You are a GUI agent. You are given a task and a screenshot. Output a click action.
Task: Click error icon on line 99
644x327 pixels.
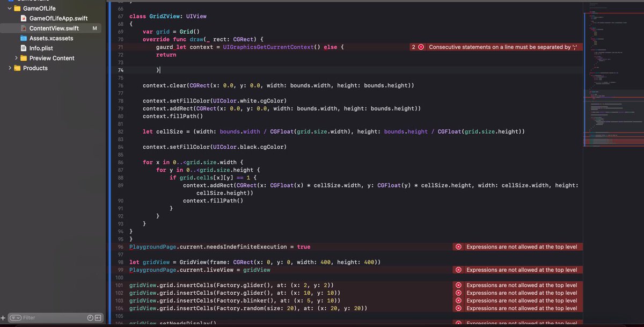coord(458,270)
